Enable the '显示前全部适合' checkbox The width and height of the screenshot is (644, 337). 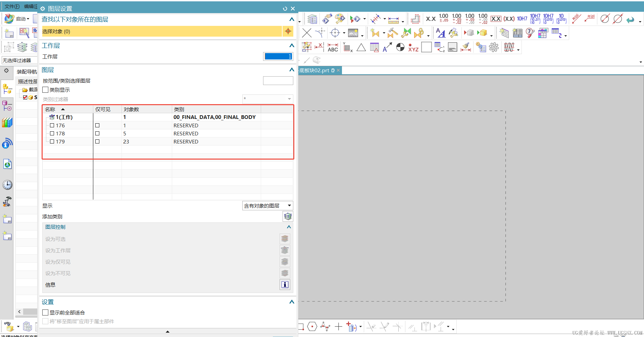pos(46,312)
